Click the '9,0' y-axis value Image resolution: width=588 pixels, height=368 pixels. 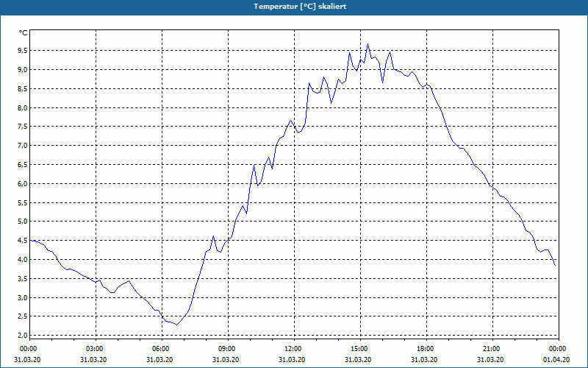(24, 69)
